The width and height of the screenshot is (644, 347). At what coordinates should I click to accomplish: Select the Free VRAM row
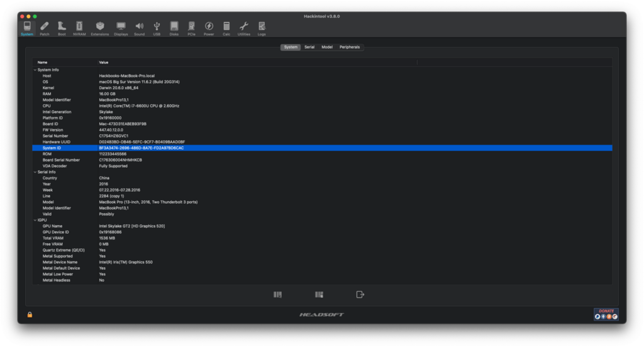[323, 245]
